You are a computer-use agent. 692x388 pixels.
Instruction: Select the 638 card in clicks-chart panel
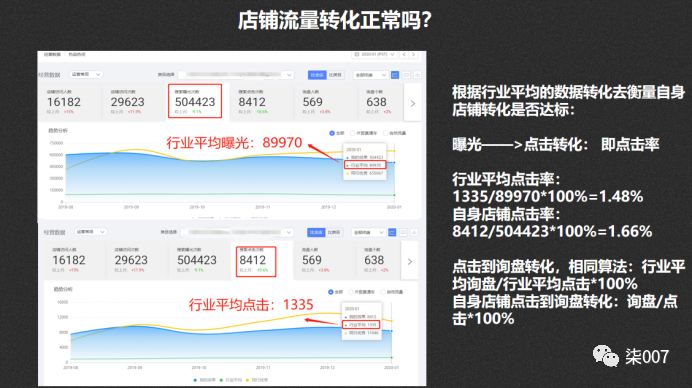378,260
